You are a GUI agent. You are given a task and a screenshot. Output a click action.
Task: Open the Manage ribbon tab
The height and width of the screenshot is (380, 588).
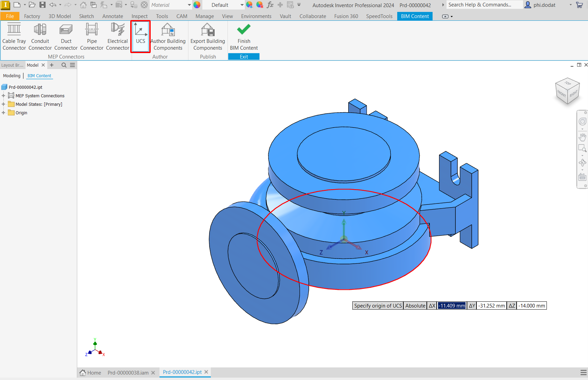[x=205, y=16]
